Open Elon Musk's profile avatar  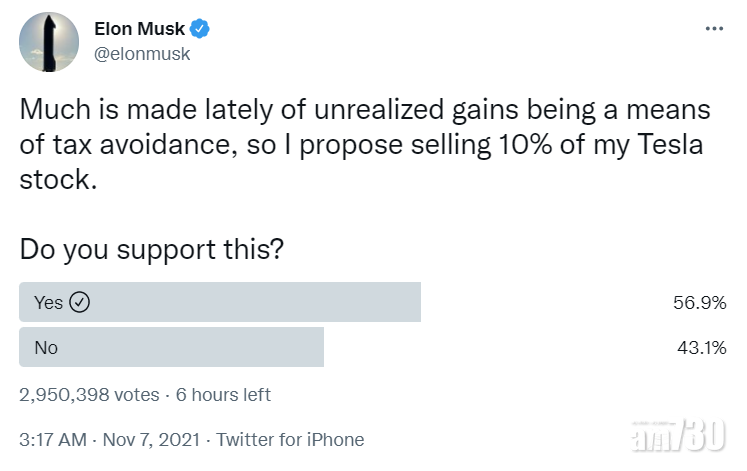[48, 41]
